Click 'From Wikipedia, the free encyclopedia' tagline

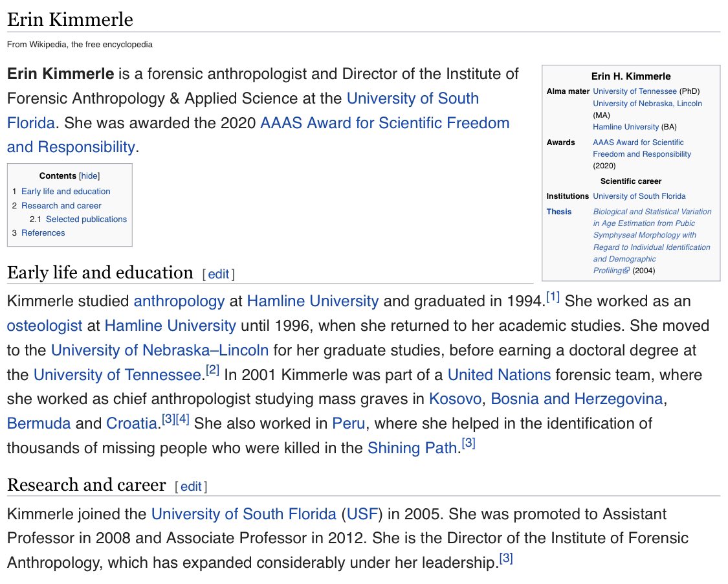[x=80, y=45]
